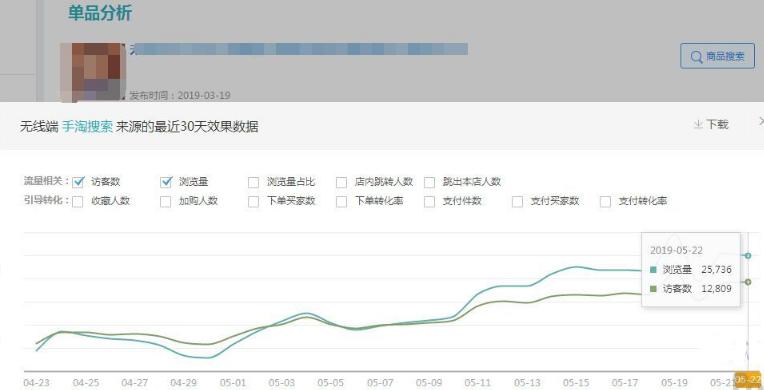
Task: Uncheck the 浏览量 checkbox
Action: 166,182
